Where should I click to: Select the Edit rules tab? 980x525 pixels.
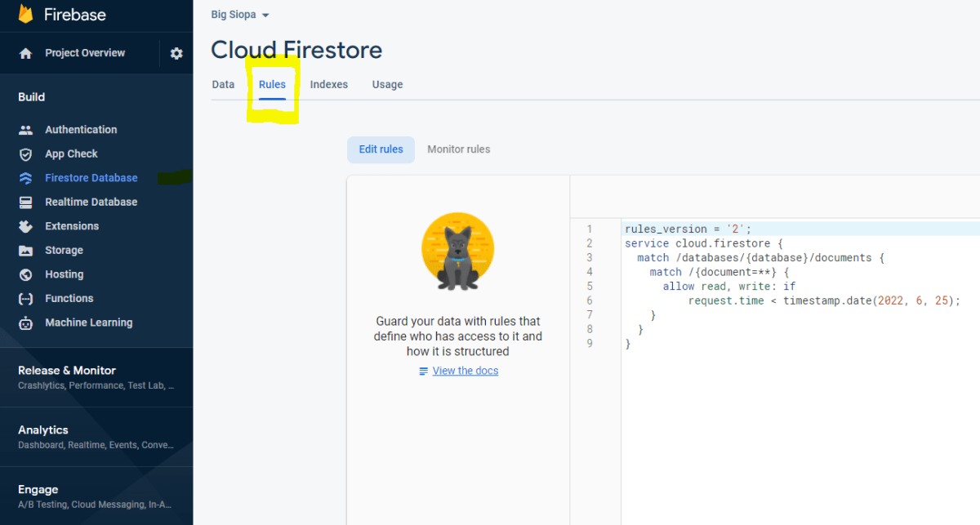(381, 149)
